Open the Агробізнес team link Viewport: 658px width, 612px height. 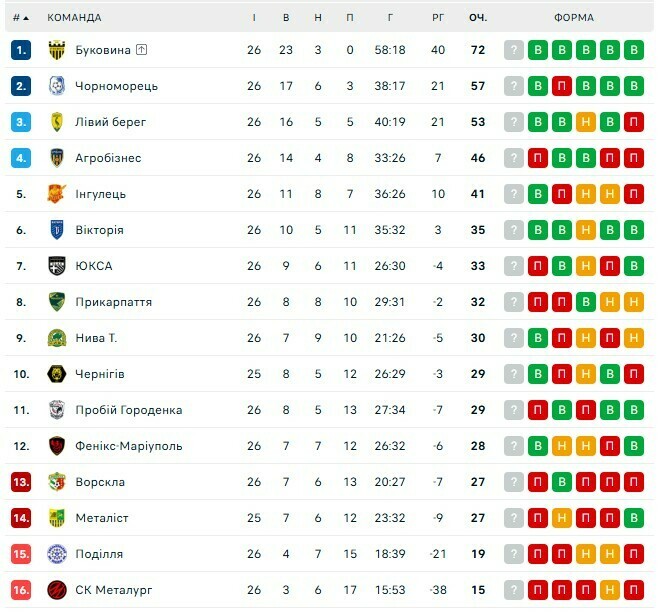(108, 158)
